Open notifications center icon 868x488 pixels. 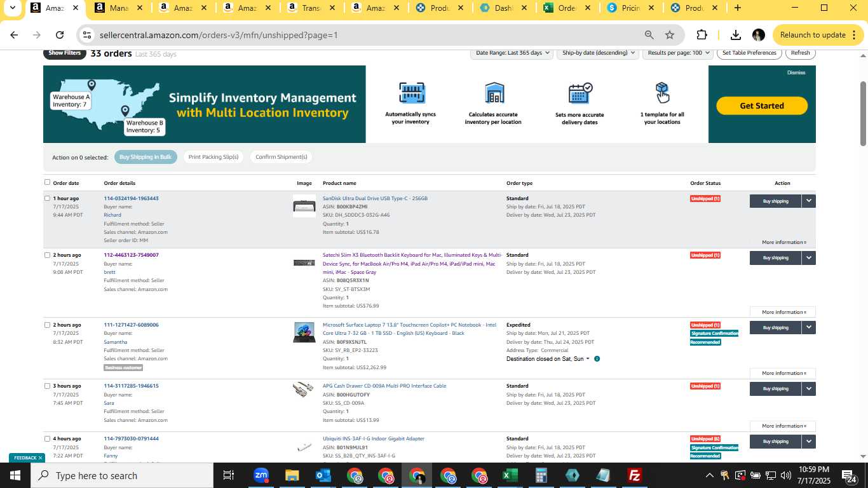pos(849,475)
